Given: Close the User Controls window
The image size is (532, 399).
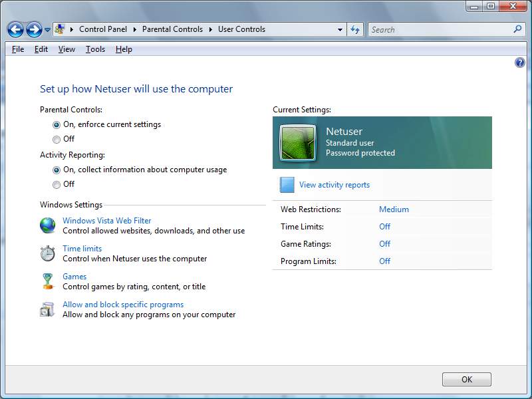Looking at the screenshot, I should coord(513,7).
